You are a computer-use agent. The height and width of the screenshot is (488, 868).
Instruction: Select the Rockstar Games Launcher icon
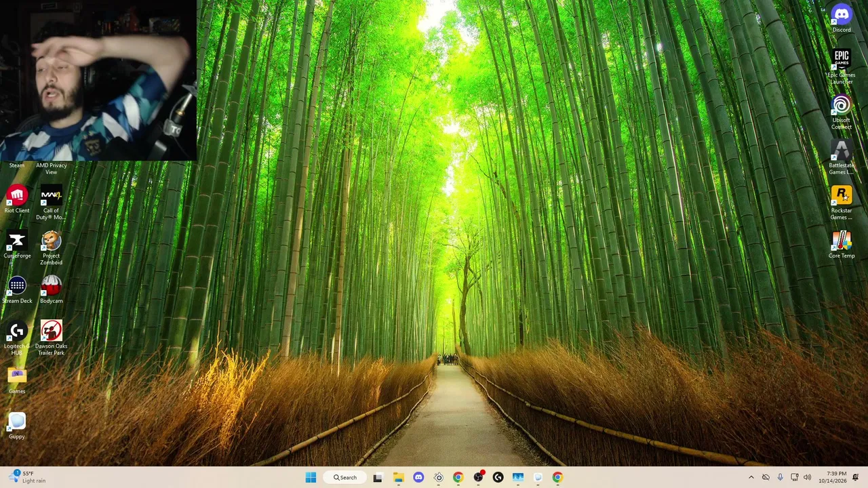click(842, 202)
